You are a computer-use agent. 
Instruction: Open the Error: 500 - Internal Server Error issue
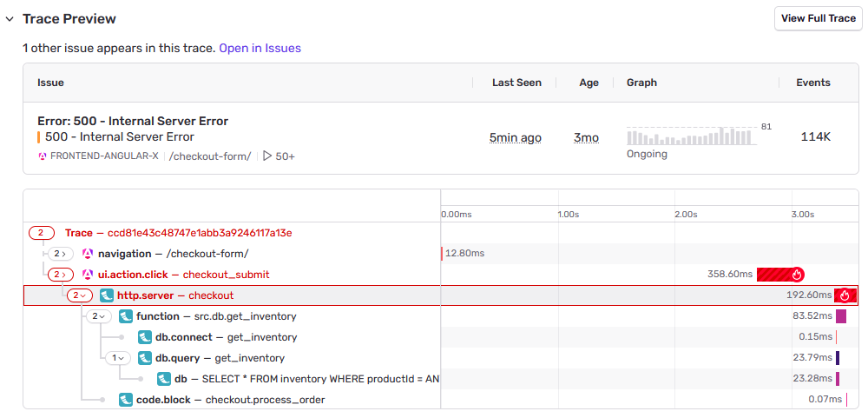tap(133, 121)
